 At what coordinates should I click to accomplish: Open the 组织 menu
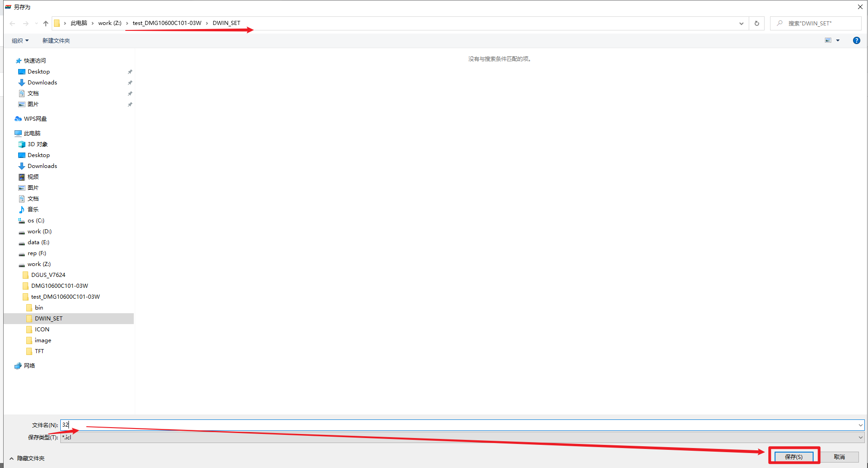(20, 41)
